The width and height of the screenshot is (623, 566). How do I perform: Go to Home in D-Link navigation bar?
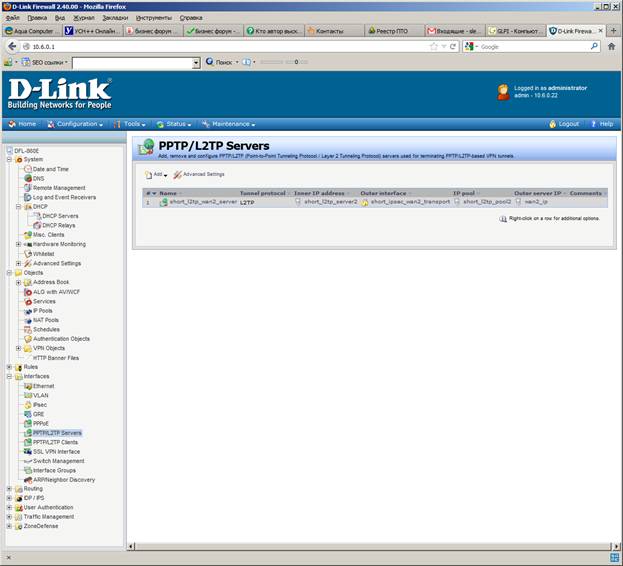(x=23, y=124)
